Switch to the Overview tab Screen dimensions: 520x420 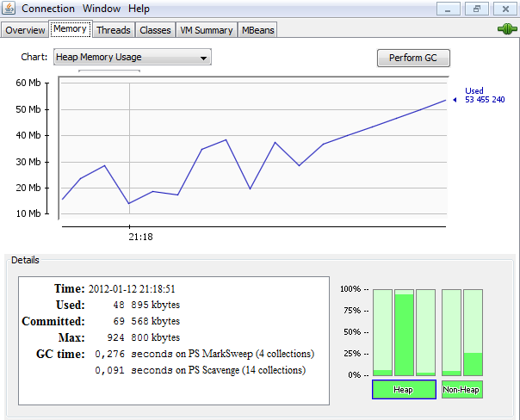pyautogui.click(x=25, y=30)
